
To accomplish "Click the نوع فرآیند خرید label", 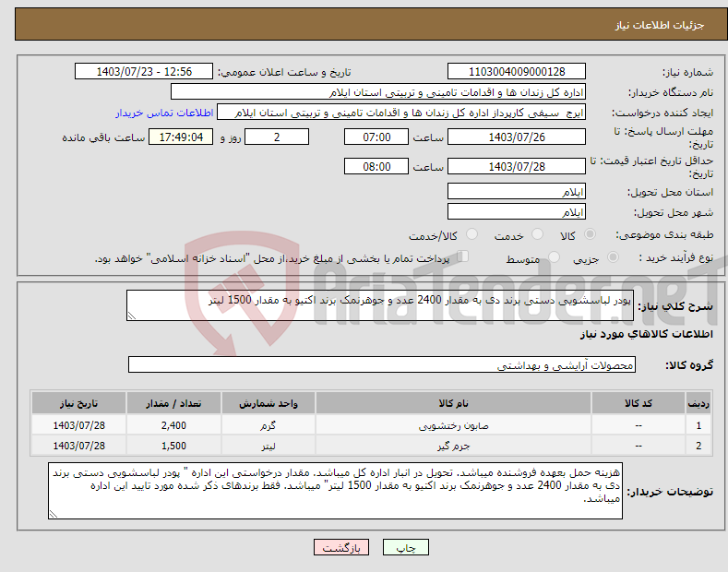I will [676, 257].
